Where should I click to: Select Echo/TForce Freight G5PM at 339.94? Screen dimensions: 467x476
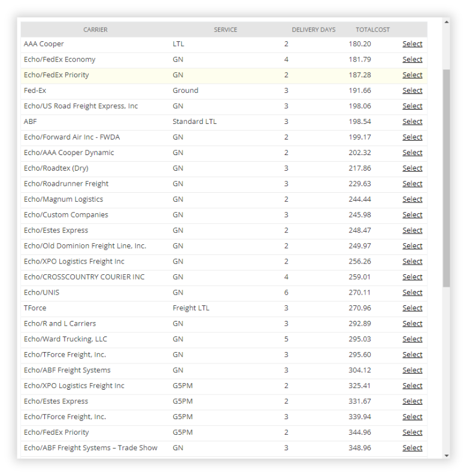click(413, 417)
